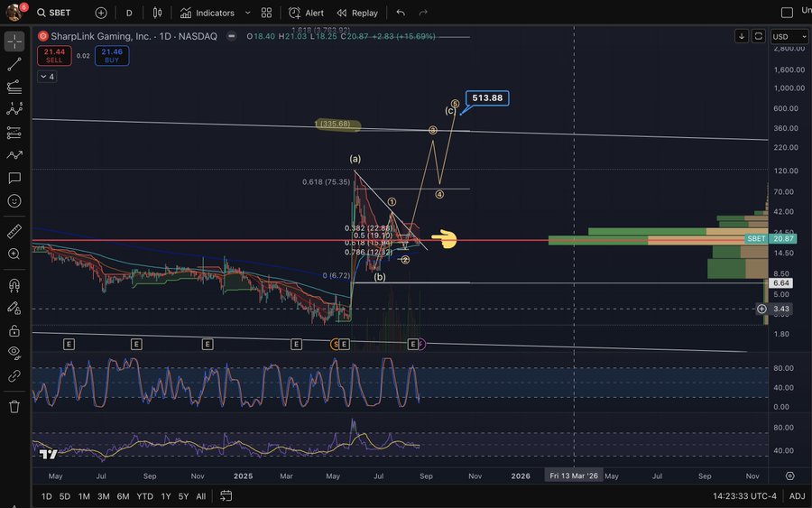The width and height of the screenshot is (812, 508).
Task: Select the trend line tool
Action: 14,64
